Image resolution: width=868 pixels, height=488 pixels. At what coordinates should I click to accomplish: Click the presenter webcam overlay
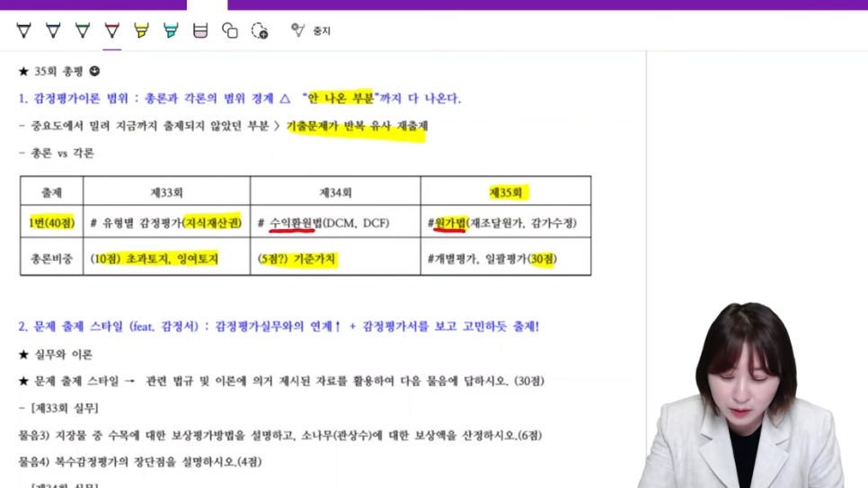[x=742, y=395]
